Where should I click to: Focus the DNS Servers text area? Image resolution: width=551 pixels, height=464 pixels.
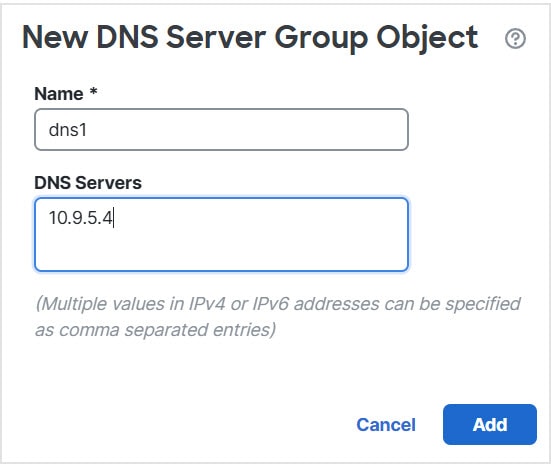pyautogui.click(x=221, y=234)
